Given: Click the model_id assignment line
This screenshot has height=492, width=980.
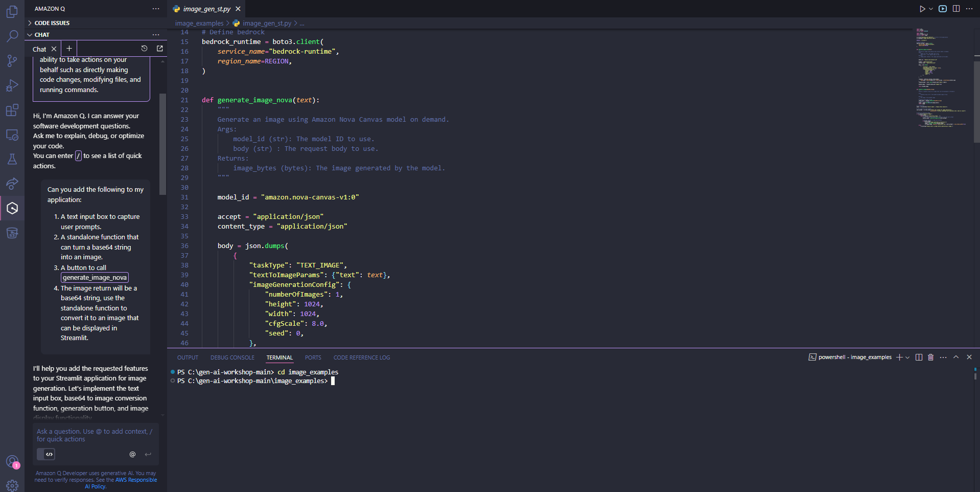Looking at the screenshot, I should coord(288,197).
